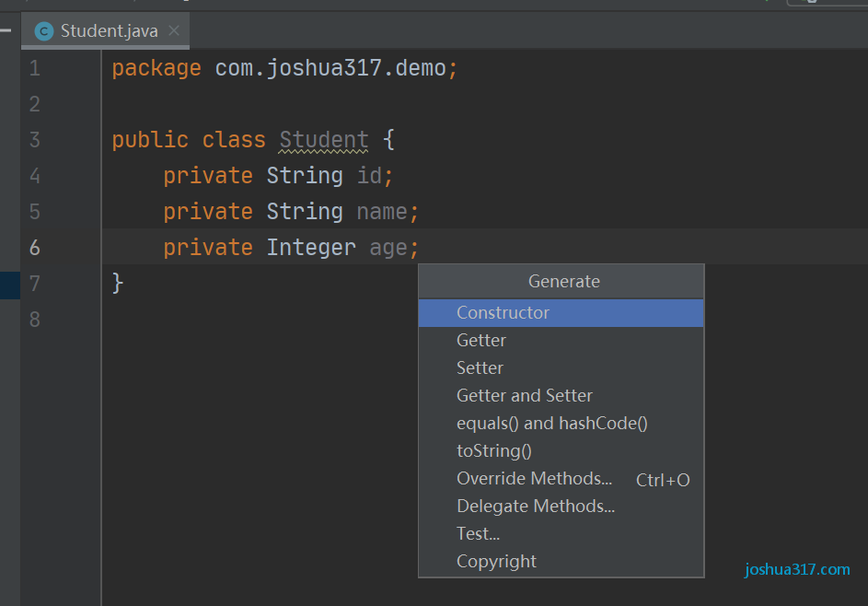The height and width of the screenshot is (606, 868).
Task: Click line number 6 in the gutter
Action: click(x=35, y=248)
